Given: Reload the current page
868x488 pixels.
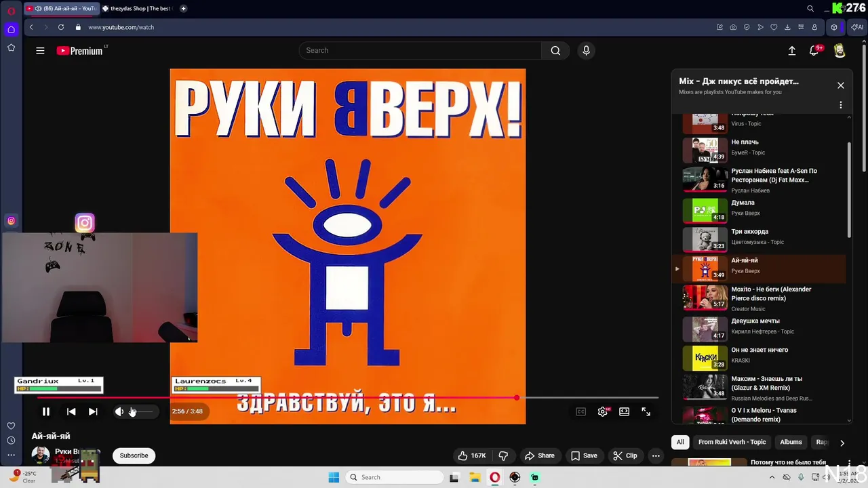Looking at the screenshot, I should (61, 27).
